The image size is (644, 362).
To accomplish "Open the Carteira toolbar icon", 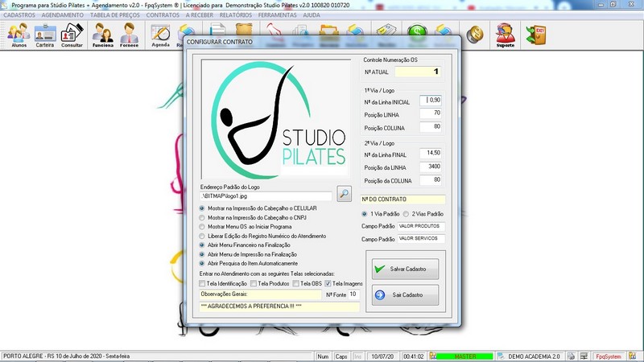I will (45, 35).
